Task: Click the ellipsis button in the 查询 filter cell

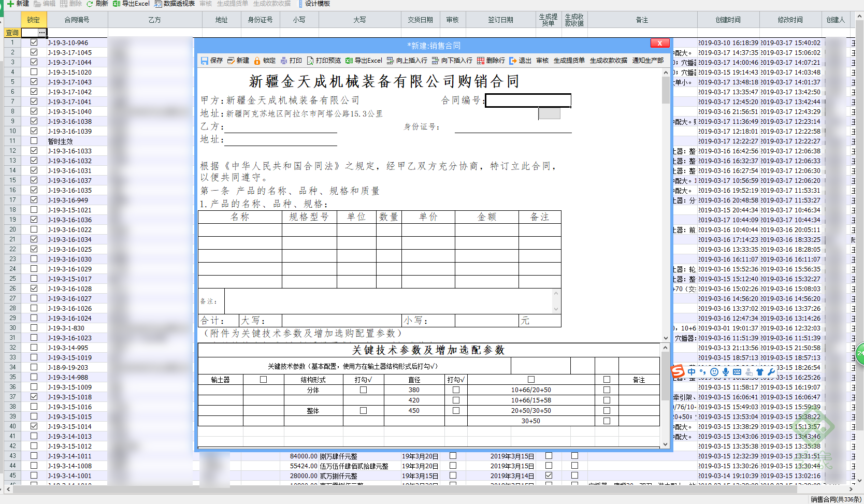Action: (x=41, y=33)
